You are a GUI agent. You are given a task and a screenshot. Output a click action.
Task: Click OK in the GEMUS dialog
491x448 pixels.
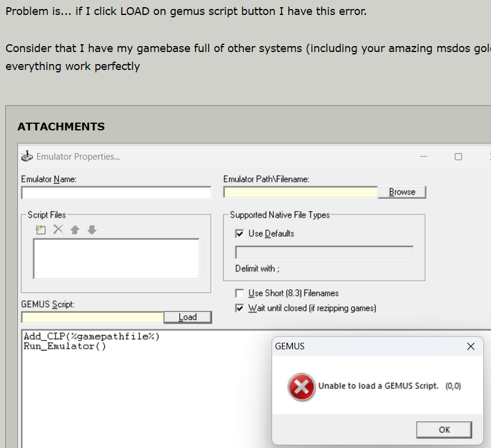[x=444, y=429]
